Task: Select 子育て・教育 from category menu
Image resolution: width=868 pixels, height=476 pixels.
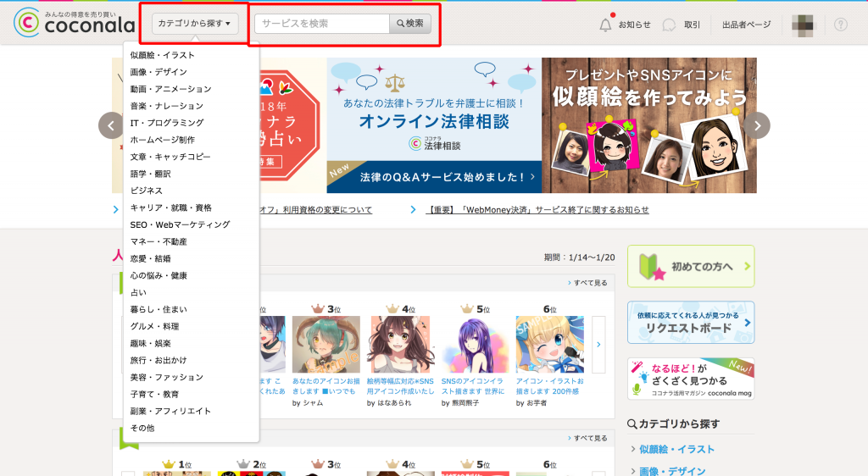Action: [154, 394]
